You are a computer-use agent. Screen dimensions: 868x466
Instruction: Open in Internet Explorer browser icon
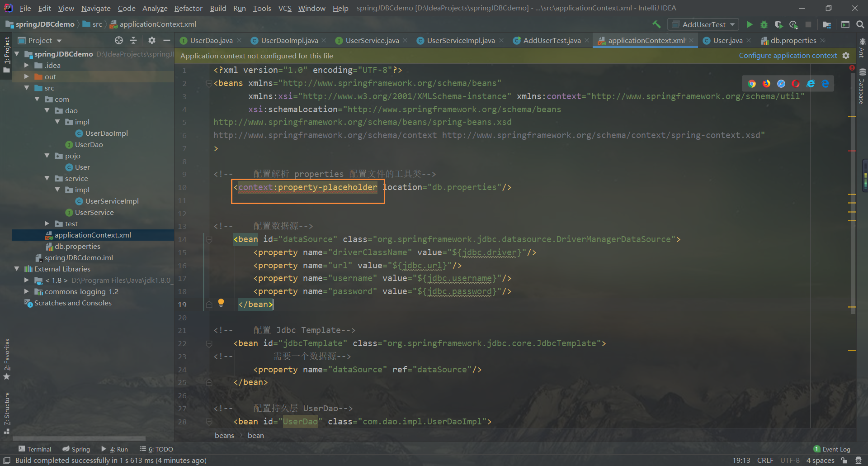(x=811, y=84)
